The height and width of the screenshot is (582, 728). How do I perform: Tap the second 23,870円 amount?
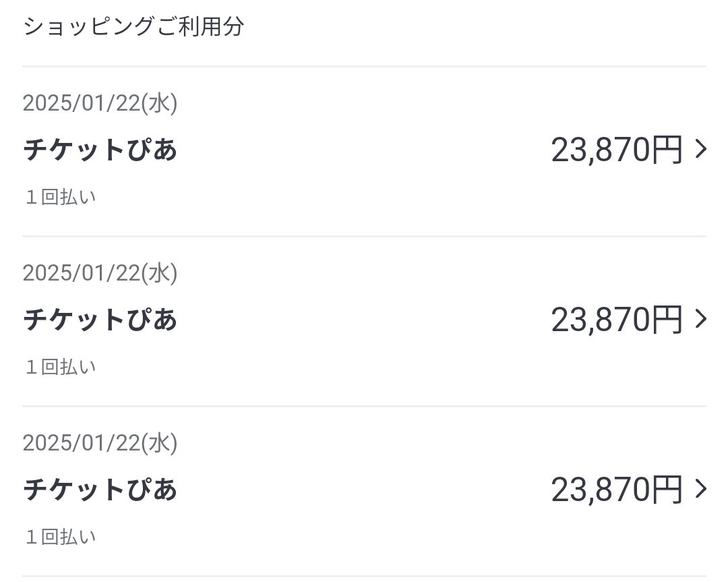pos(617,320)
